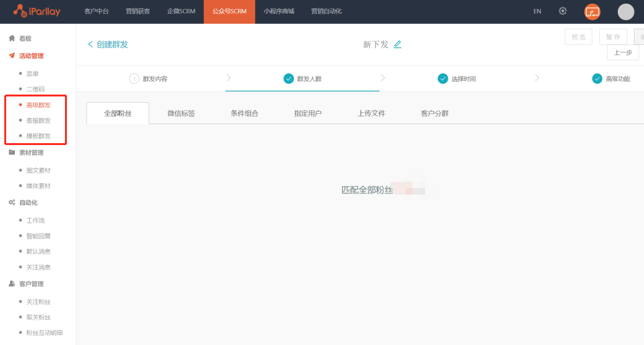Click the checkmark icon for 群发人群 step
Viewport: 644px width, 345px height.
(x=289, y=79)
